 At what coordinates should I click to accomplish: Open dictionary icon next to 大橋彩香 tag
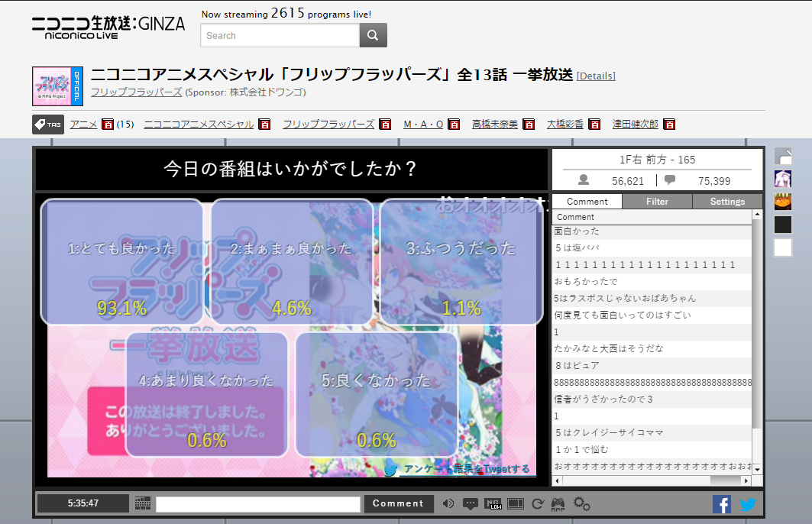pyautogui.click(x=594, y=125)
